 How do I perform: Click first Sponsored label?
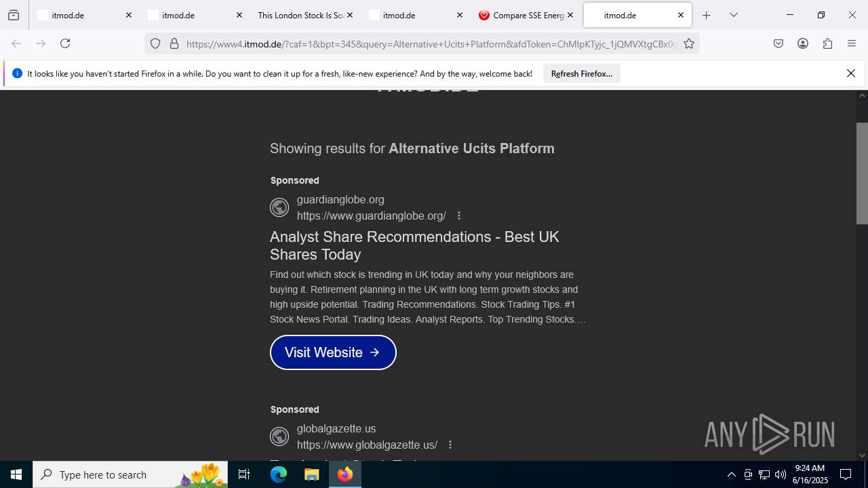pos(294,180)
